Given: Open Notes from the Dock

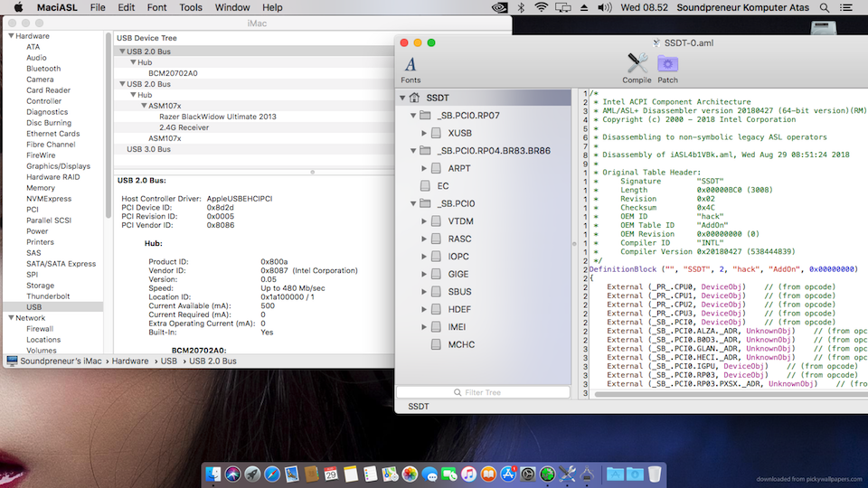Looking at the screenshot, I should 351,474.
